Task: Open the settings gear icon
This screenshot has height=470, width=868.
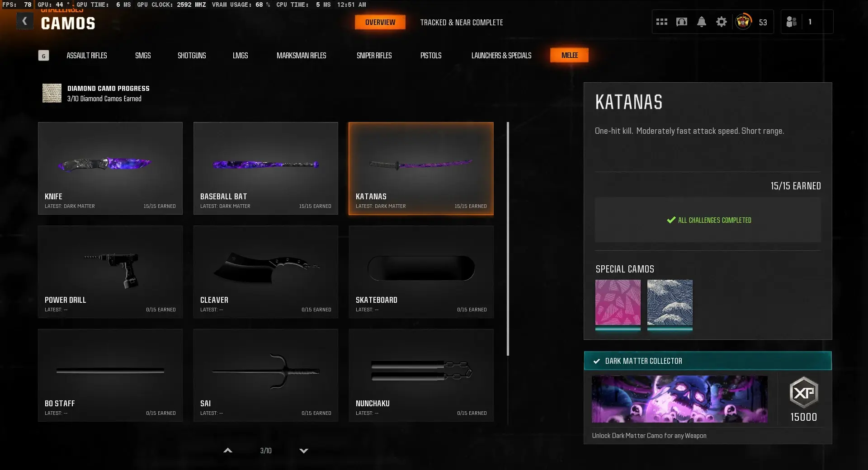Action: pos(721,22)
